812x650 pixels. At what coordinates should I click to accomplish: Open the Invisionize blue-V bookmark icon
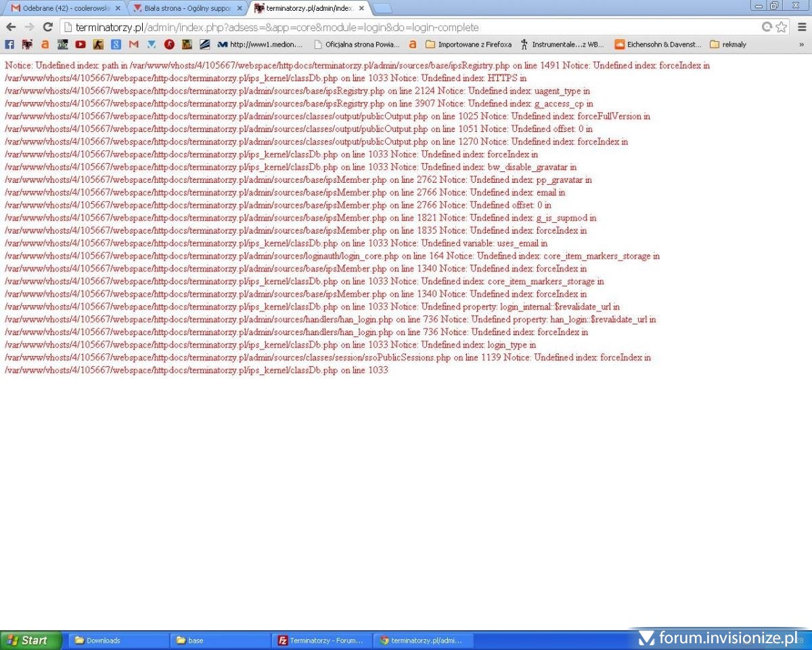152,44
